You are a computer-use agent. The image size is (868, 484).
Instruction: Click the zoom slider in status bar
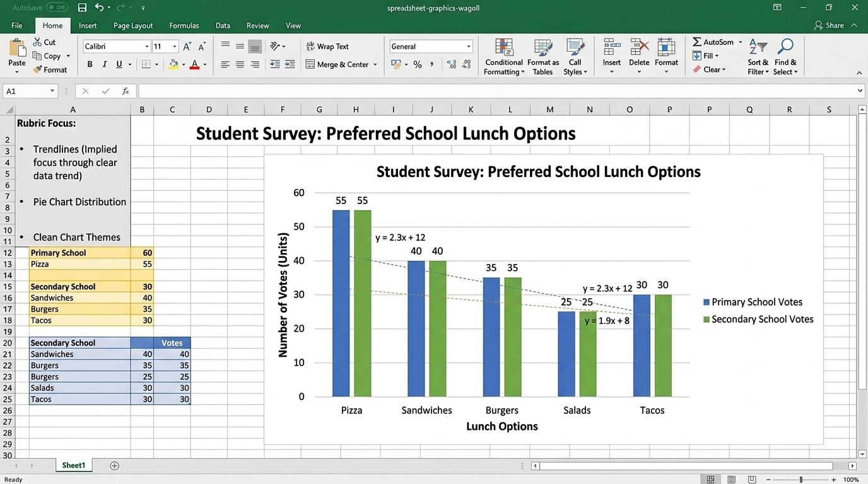pos(801,480)
